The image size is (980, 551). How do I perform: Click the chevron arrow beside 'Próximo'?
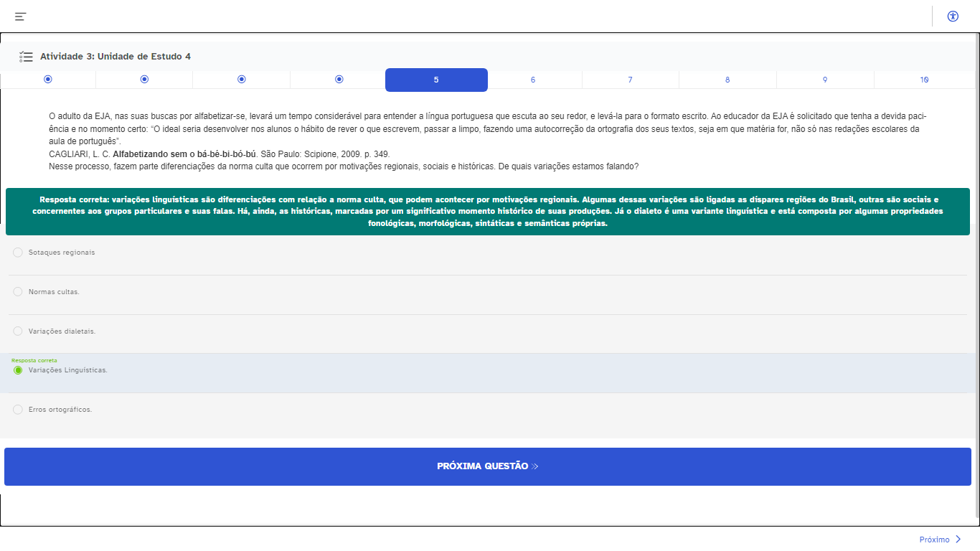tap(958, 540)
